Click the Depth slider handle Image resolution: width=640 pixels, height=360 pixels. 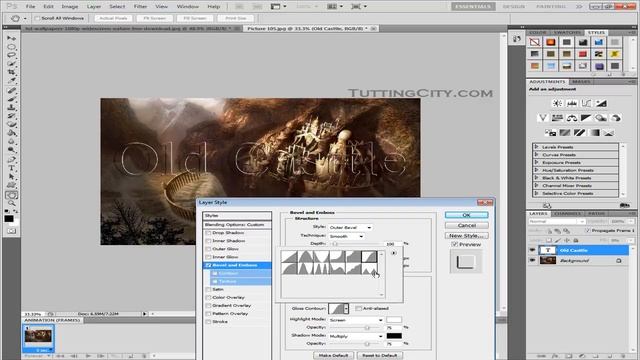tap(335, 244)
